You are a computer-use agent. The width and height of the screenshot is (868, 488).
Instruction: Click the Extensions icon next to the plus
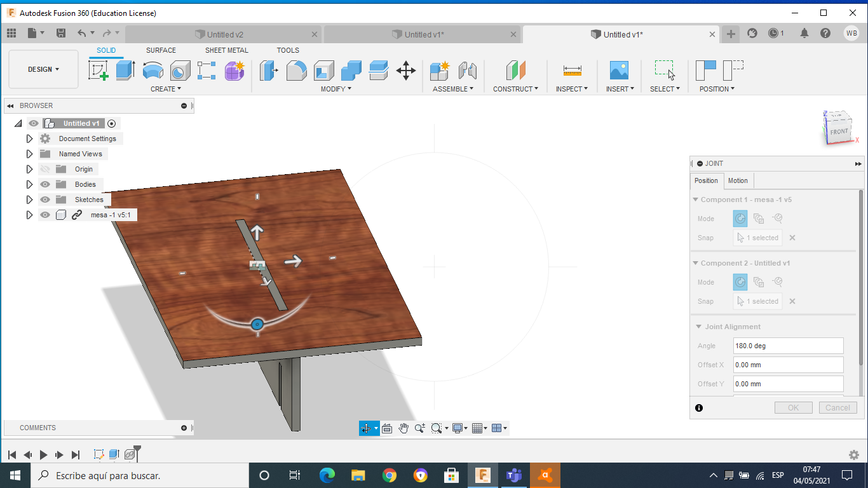(x=752, y=33)
